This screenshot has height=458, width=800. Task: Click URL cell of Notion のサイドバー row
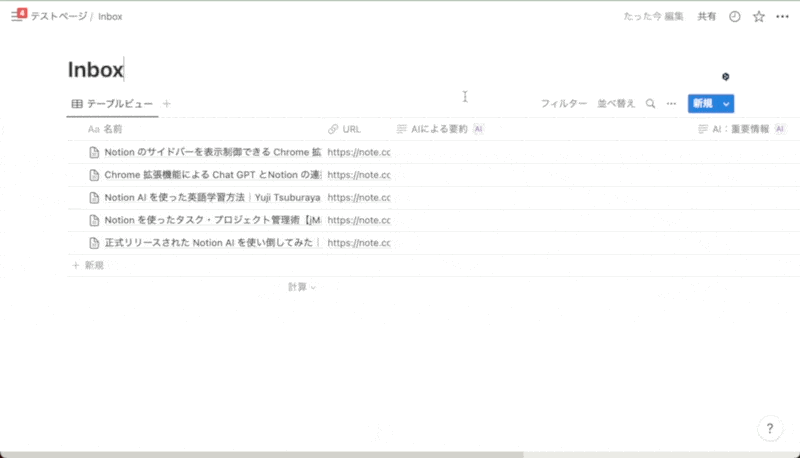click(359, 152)
